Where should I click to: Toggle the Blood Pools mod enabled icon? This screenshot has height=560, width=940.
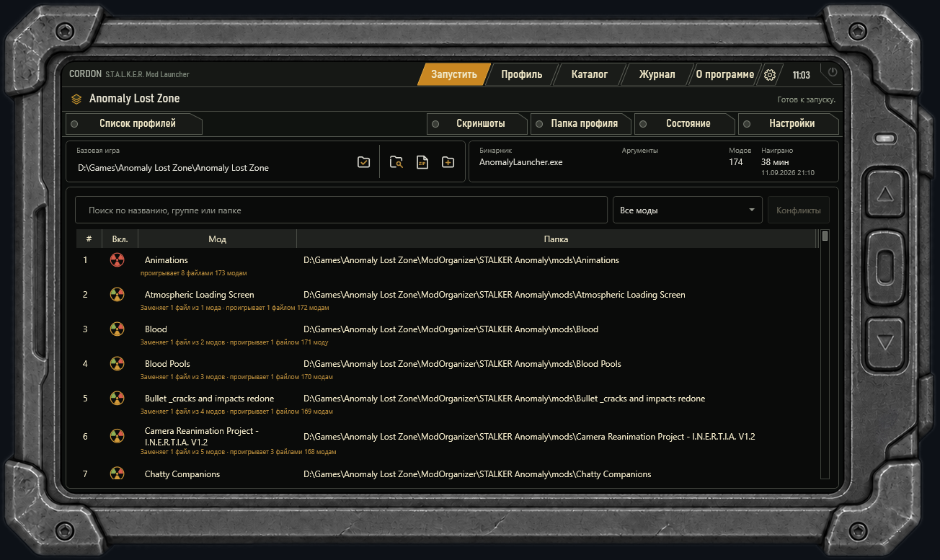pos(117,364)
